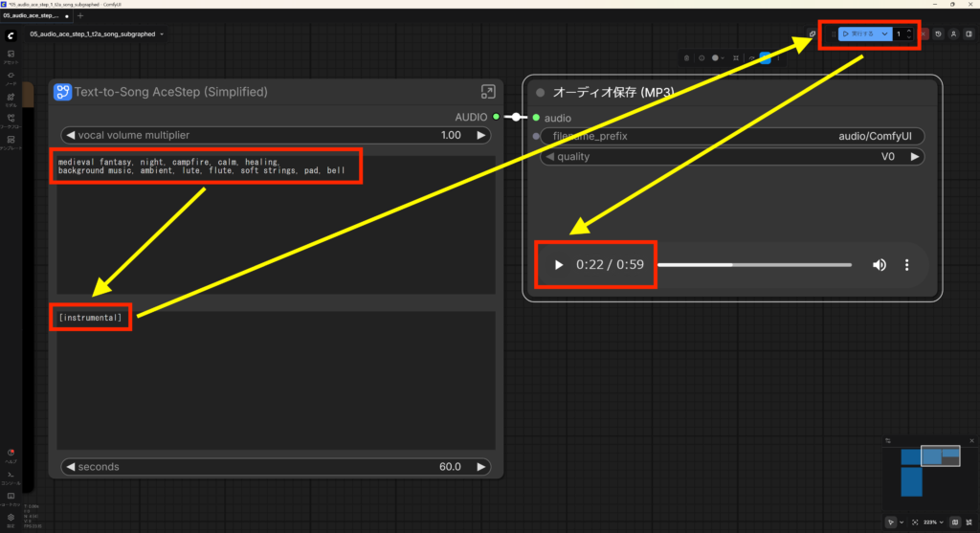The image size is (980, 533).
Task: Enter the subgraph of the Text-to-Song AceStep node
Action: pyautogui.click(x=488, y=92)
